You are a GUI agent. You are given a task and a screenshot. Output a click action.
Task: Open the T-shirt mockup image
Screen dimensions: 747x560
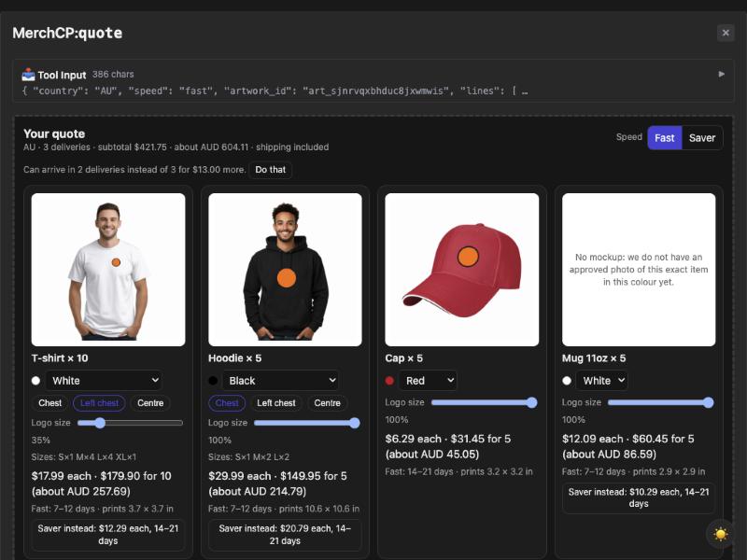[x=108, y=270]
